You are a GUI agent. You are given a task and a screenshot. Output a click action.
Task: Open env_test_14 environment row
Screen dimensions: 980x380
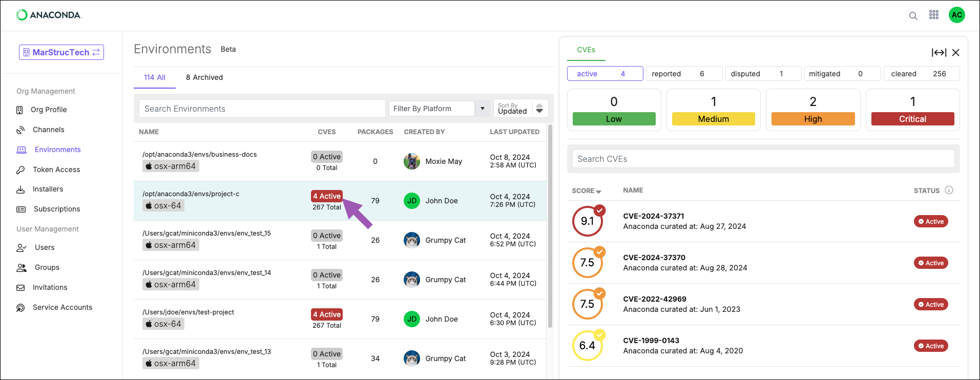(x=340, y=280)
